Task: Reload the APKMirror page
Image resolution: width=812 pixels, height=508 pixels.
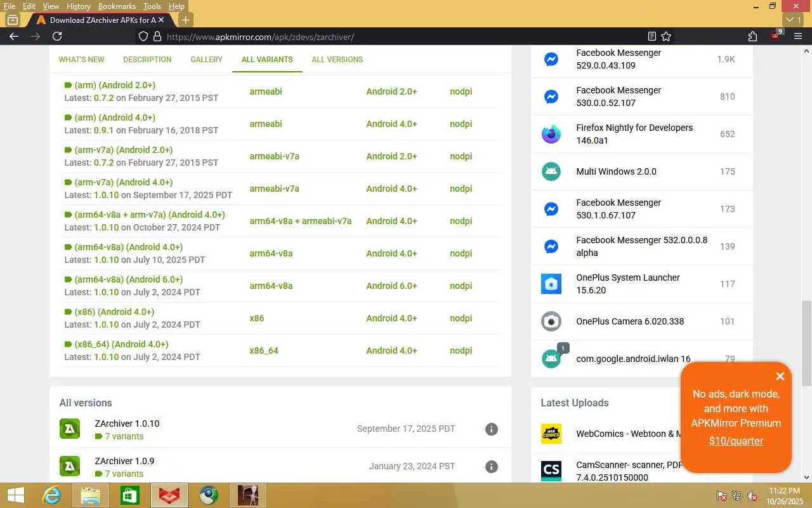Action: coord(57,36)
